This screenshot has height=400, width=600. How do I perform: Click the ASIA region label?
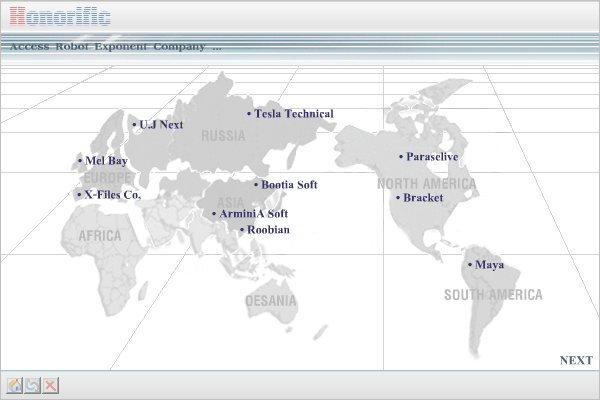tap(230, 202)
